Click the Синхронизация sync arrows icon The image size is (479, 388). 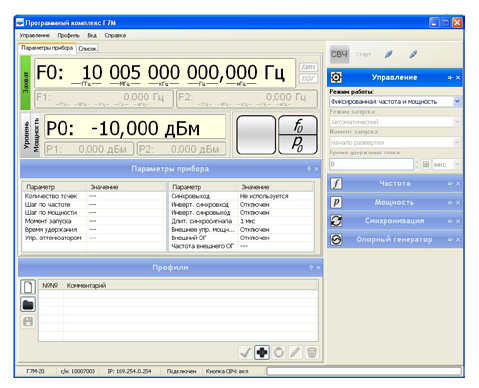point(336,221)
